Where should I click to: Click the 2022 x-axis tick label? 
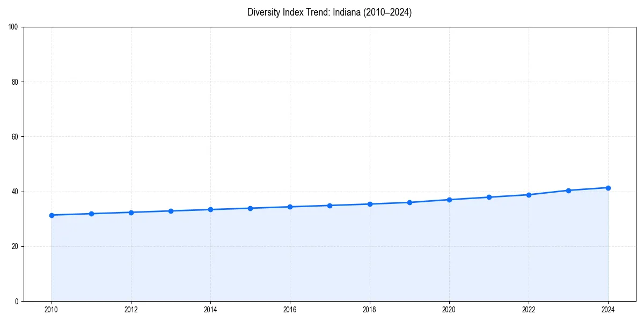point(529,309)
